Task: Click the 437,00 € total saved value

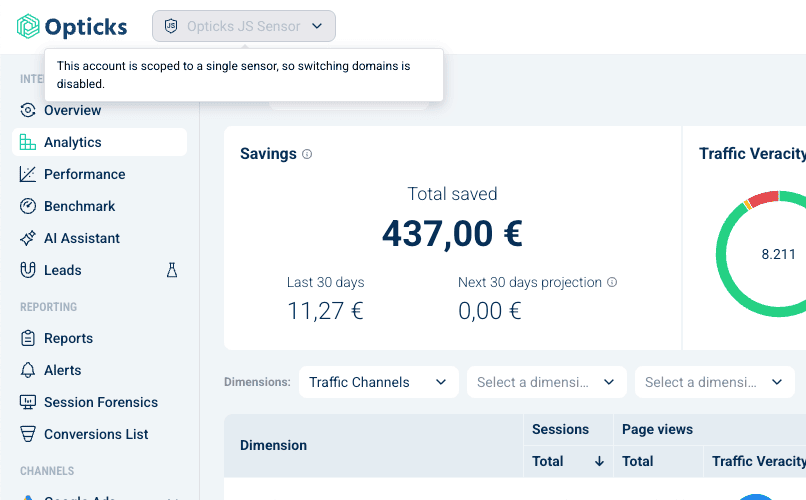Action: 452,234
